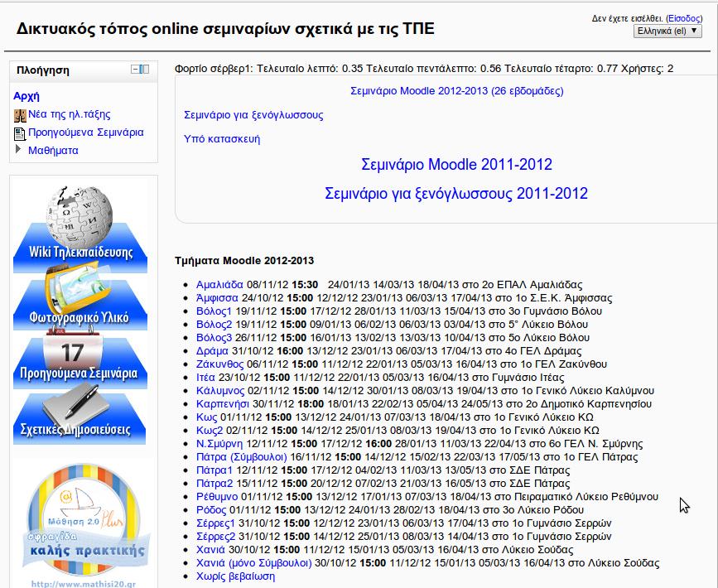Open the Πάτρα2 class link
Viewport: 718px width, 588px height.
(214, 484)
